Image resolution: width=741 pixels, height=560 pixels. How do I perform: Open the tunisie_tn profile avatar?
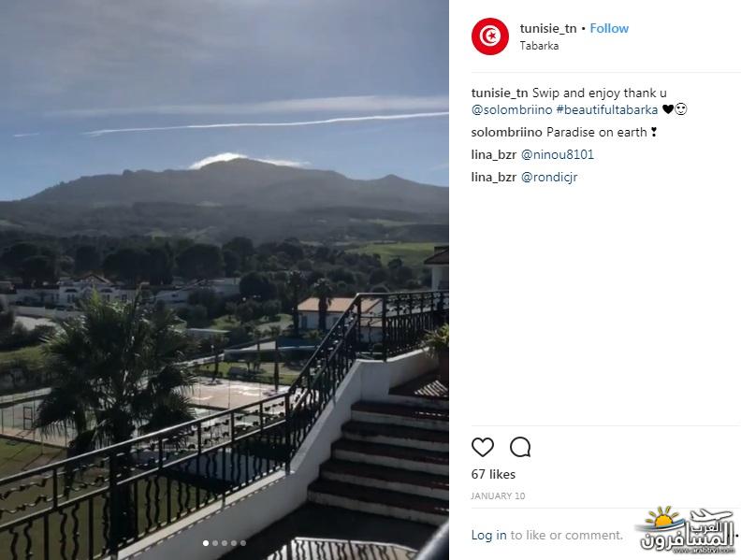(x=490, y=36)
